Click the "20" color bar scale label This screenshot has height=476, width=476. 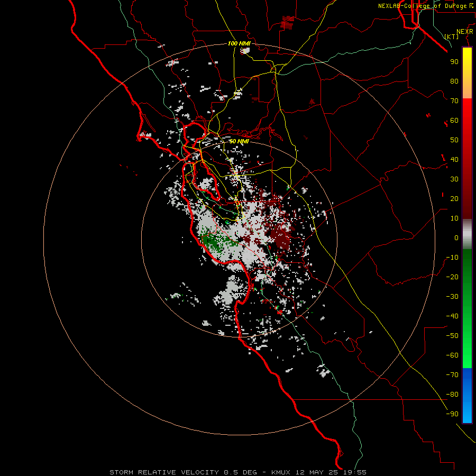(454, 198)
